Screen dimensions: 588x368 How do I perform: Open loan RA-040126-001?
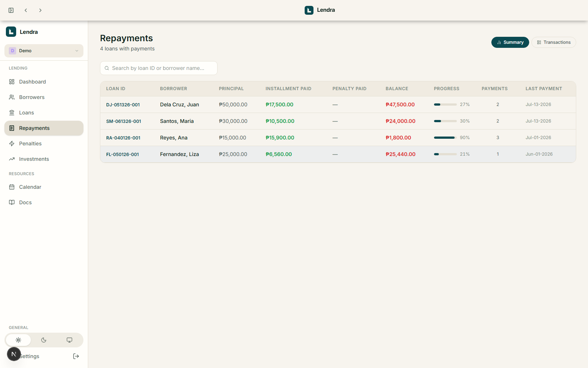click(x=123, y=138)
